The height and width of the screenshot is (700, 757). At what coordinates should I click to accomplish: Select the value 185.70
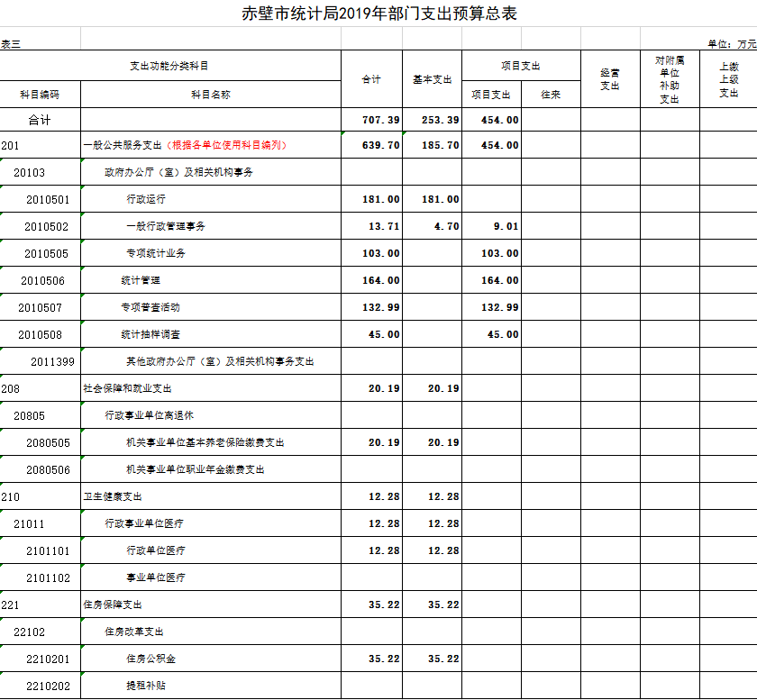(441, 145)
